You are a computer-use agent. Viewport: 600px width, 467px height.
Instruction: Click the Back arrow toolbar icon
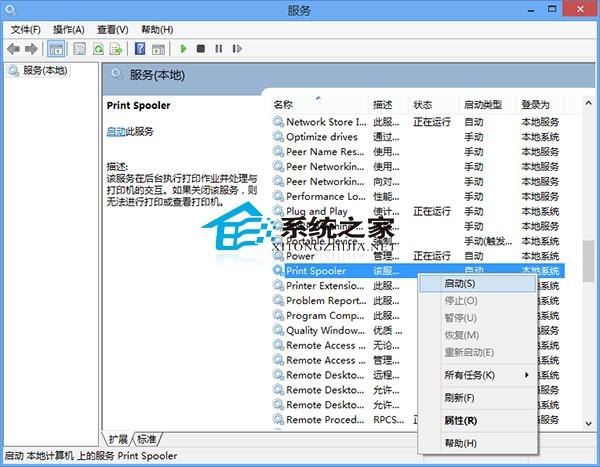13,49
